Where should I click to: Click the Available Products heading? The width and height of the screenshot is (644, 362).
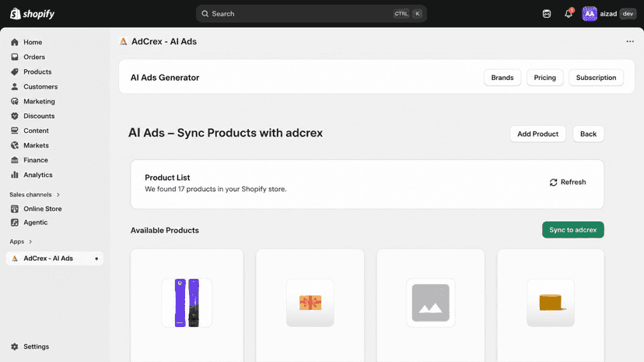click(165, 230)
